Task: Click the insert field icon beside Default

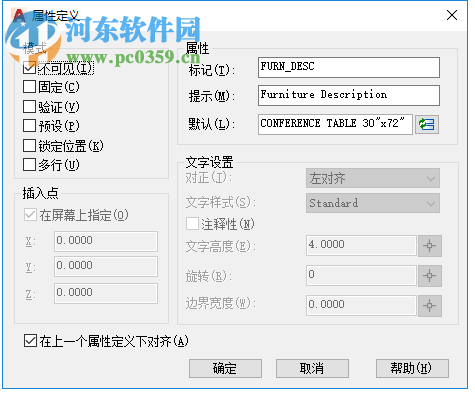Action: coord(427,124)
